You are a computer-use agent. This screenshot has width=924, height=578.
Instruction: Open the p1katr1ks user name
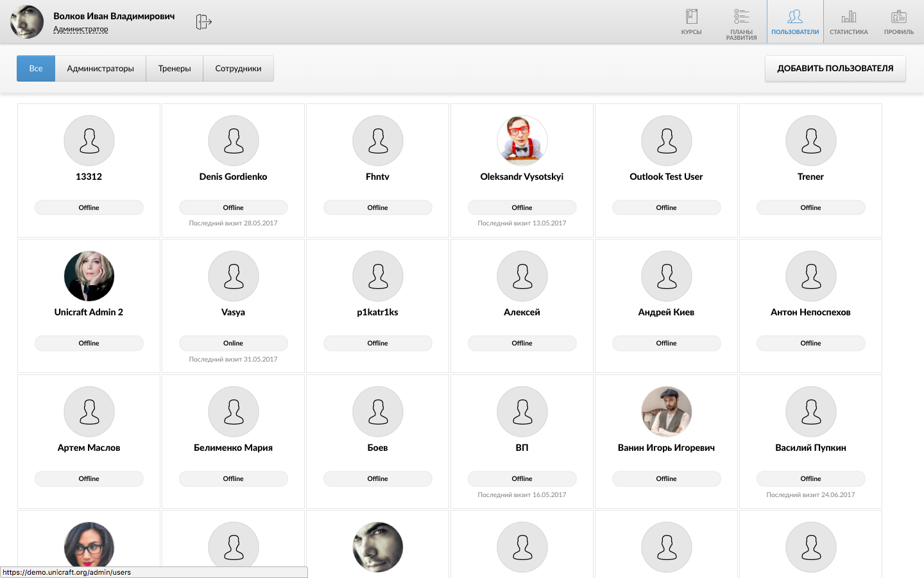coord(378,312)
